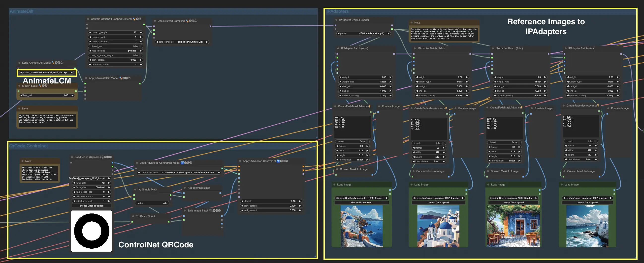Screen dimensions: 644x263
Task: Open the preset ViT-G (medium strength) dropdown
Action: (363, 33)
